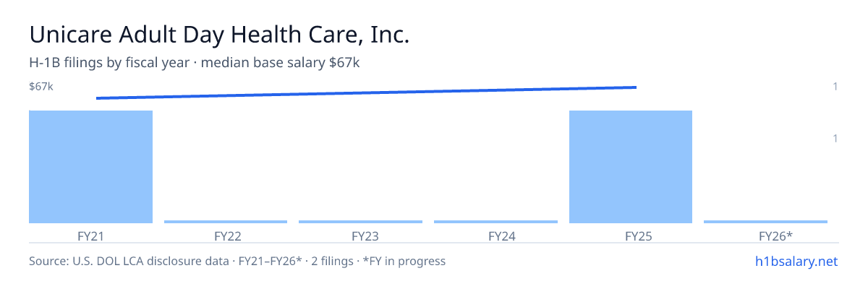Click the FY25 filings bar
Image resolution: width=868 pixels, height=289 pixels.
point(631,167)
